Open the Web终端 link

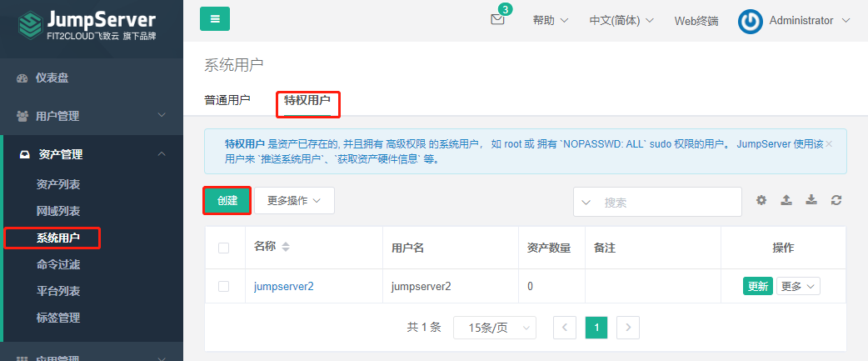tap(696, 21)
